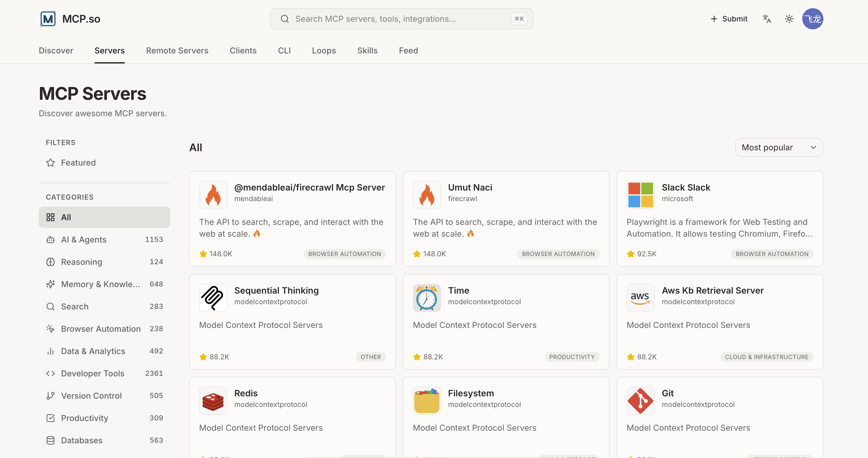Click the Slack Slack Microsoft logo thumbnail
Image resolution: width=868 pixels, height=458 pixels.
click(x=640, y=195)
